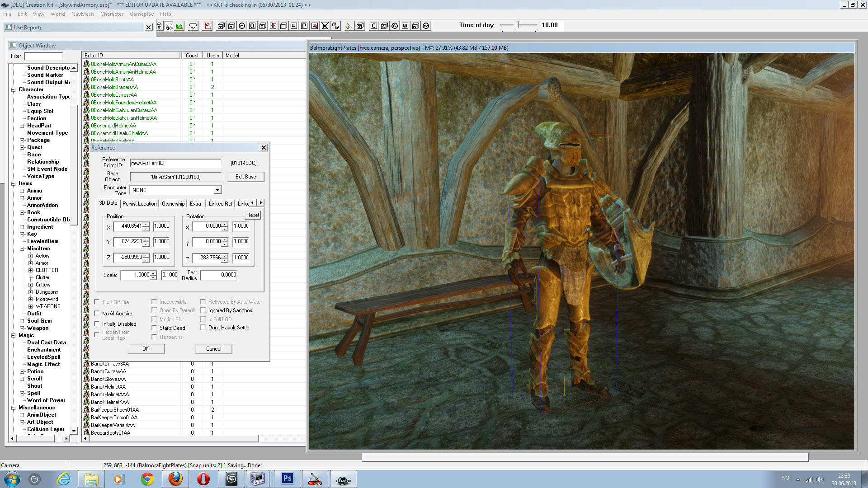Toggle the lightbulb lighting icon in toolbar
The width and height of the screenshot is (868, 488).
159,26
